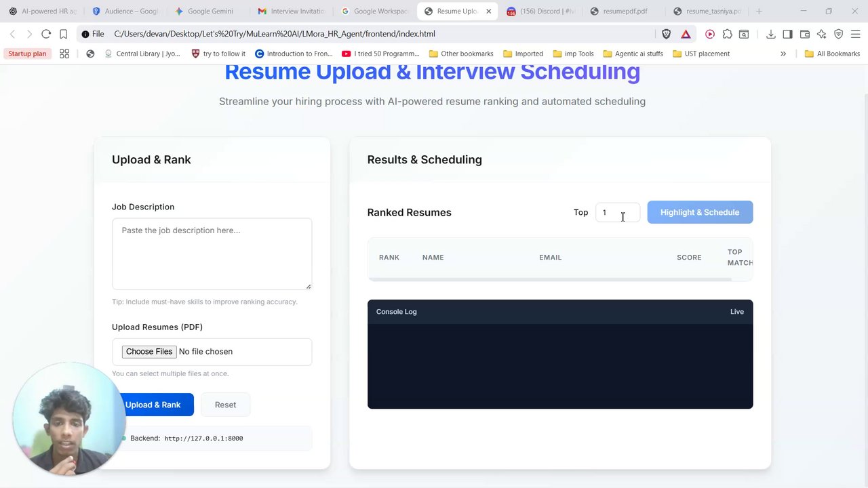Switch to Interview Invitation Gmail tab
The width and height of the screenshot is (868, 488).
[x=292, y=11]
